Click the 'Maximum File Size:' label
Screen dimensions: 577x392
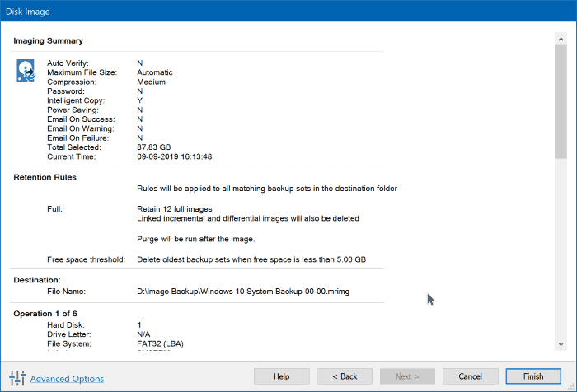82,72
